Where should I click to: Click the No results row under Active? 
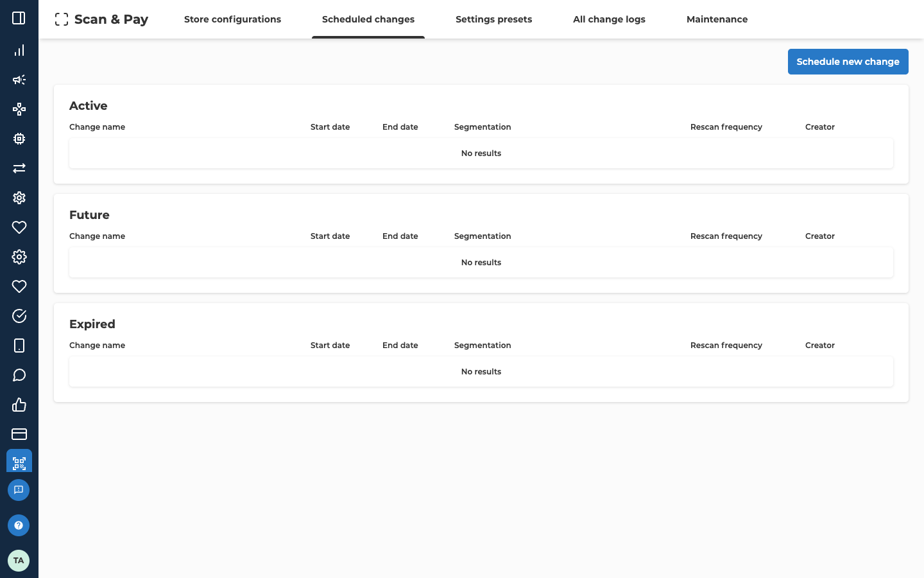(x=481, y=153)
